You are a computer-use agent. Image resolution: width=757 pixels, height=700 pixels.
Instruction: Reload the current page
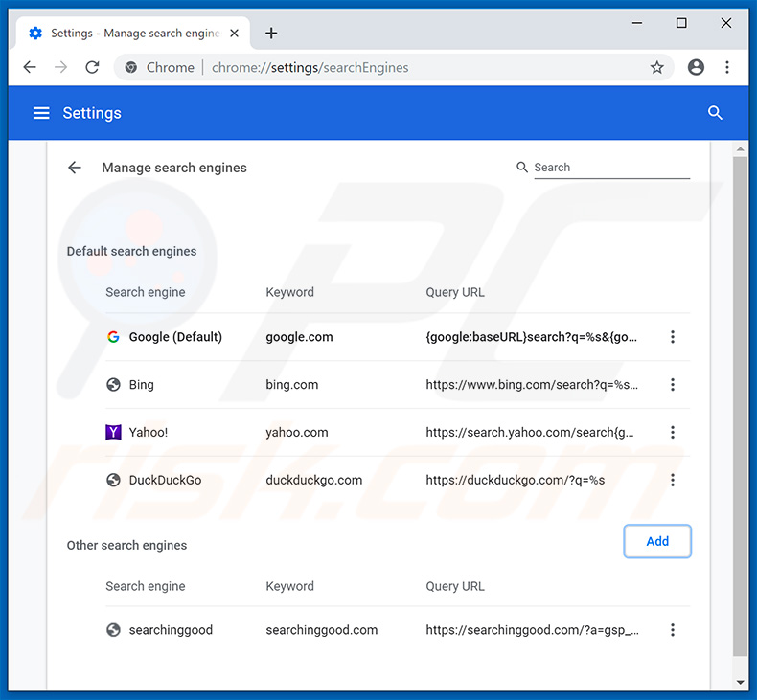92,67
